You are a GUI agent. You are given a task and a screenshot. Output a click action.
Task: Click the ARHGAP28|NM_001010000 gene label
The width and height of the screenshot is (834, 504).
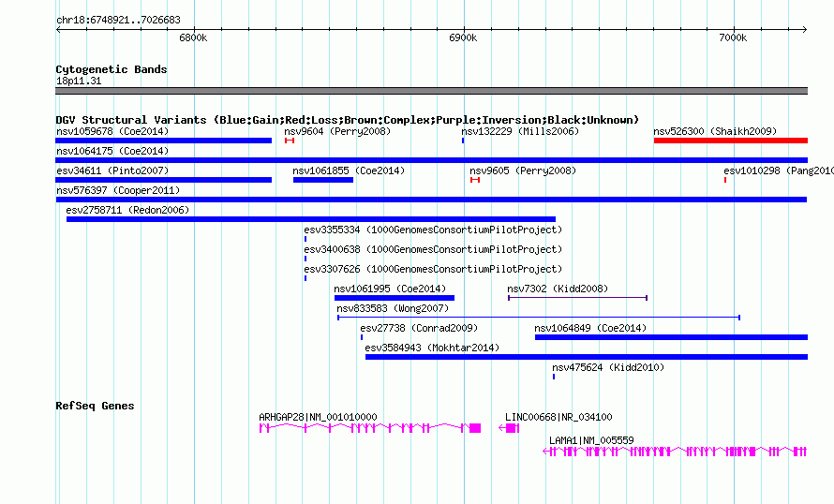pos(318,417)
